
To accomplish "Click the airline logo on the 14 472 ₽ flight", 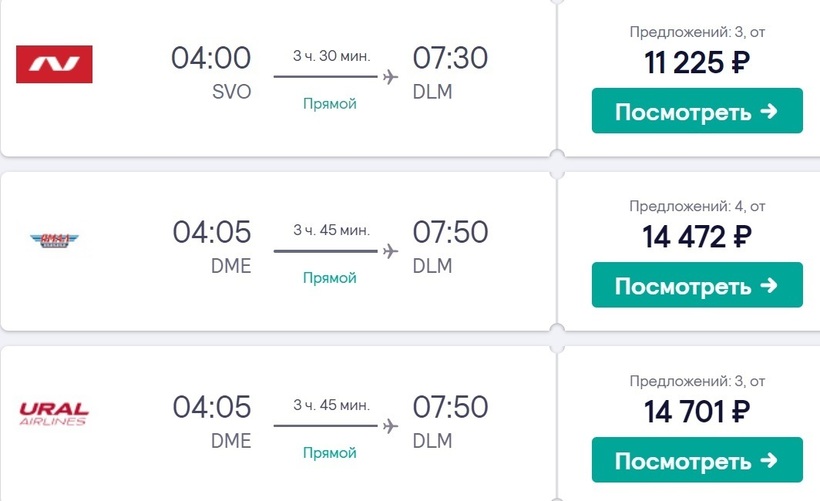I will tap(54, 239).
